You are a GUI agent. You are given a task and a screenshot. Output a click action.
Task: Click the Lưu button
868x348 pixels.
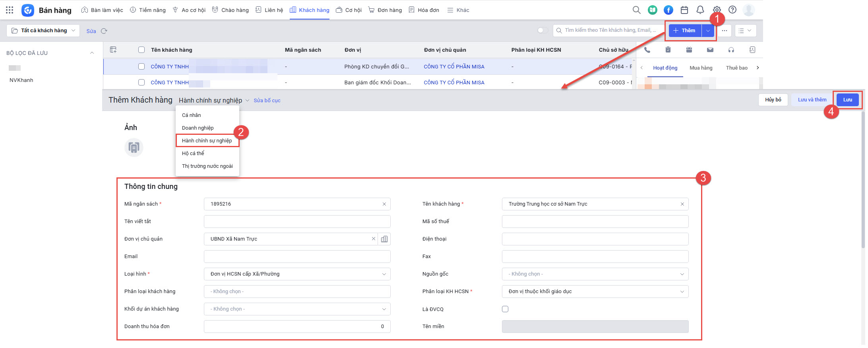point(847,100)
